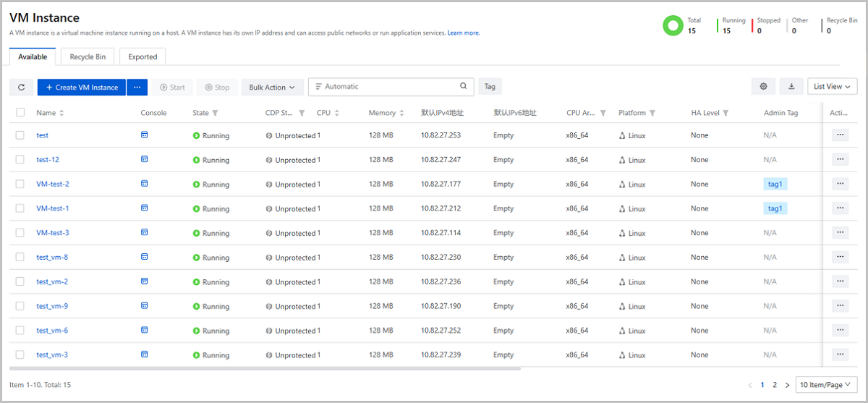Switch to the Recycle Bin tab
The width and height of the screenshot is (868, 403).
(88, 56)
